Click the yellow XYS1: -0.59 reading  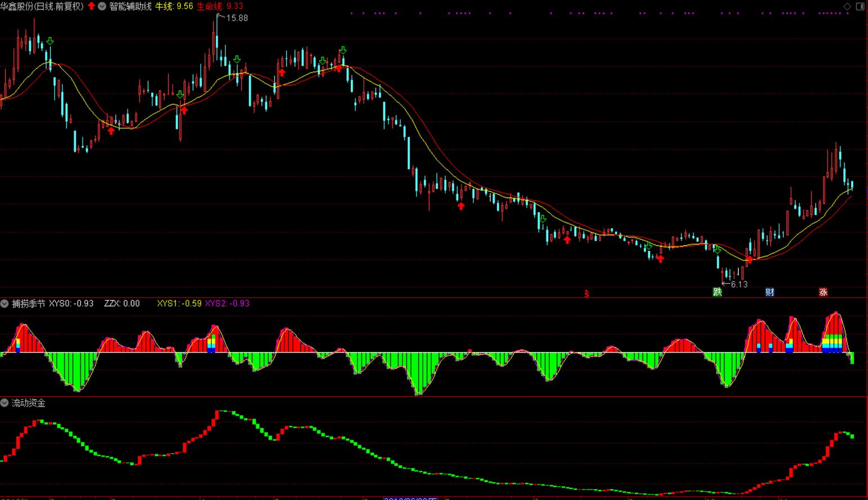[x=179, y=304]
